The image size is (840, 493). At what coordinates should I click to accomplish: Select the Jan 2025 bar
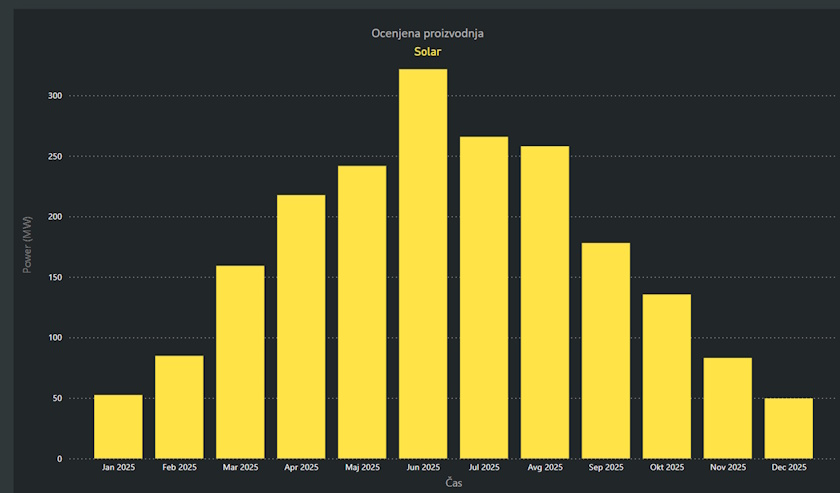(x=118, y=427)
